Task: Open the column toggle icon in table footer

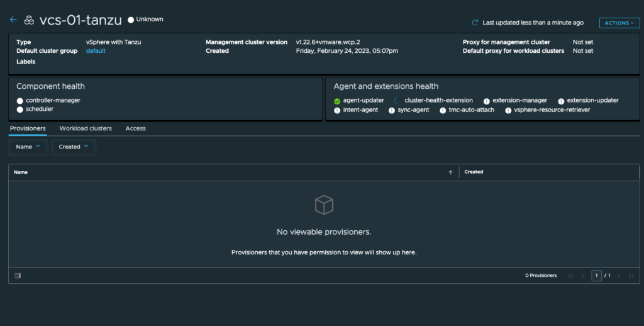Action: (18, 276)
